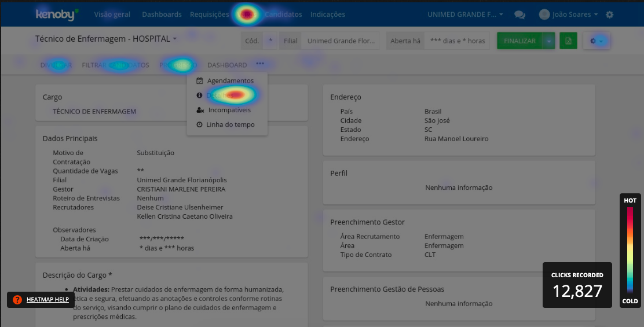Click the Incompatíveis user icon
Viewport: 644px width, 327px height.
point(200,110)
